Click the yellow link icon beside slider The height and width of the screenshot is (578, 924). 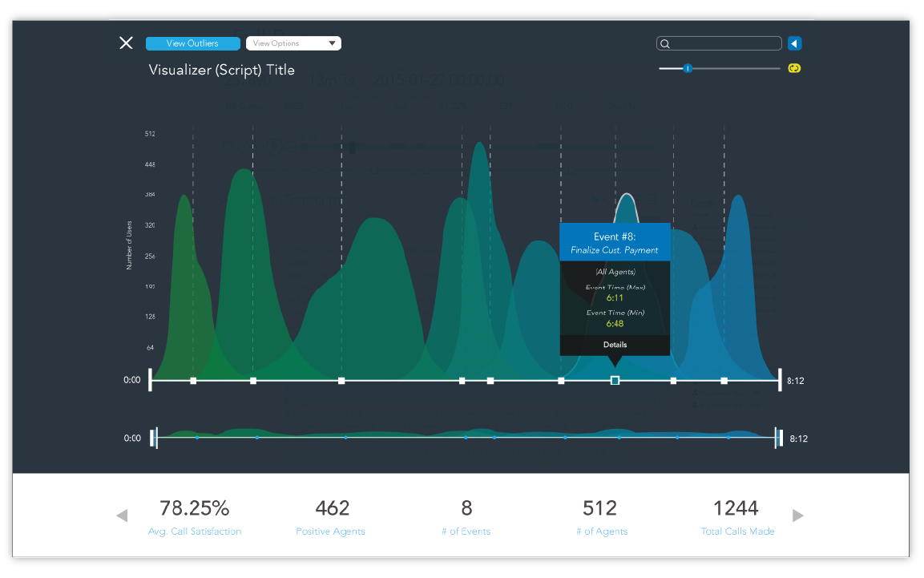[794, 69]
